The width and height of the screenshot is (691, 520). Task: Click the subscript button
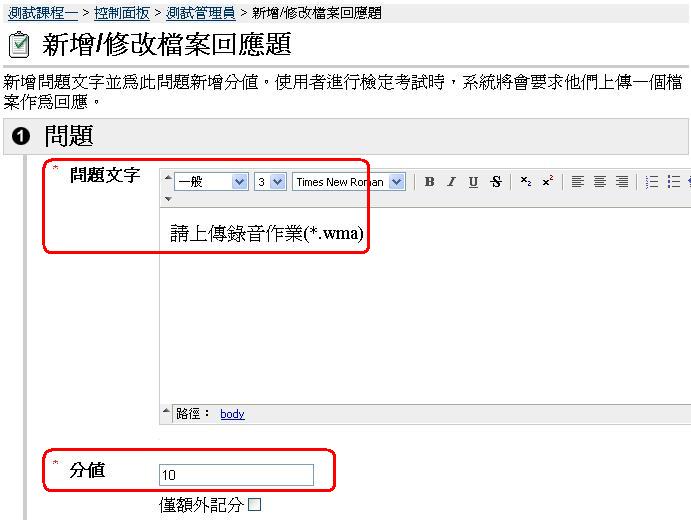pyautogui.click(x=526, y=182)
